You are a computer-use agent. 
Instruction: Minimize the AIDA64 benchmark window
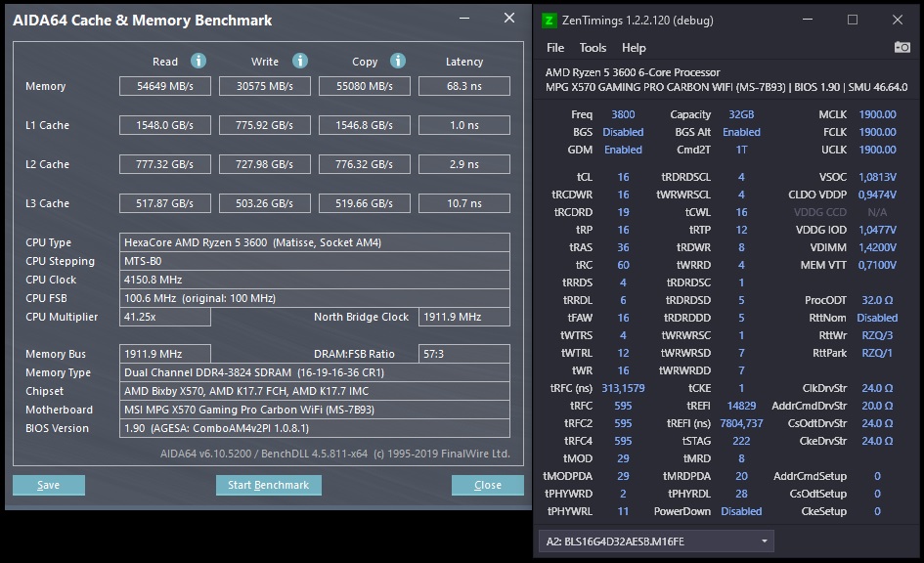tap(464, 19)
